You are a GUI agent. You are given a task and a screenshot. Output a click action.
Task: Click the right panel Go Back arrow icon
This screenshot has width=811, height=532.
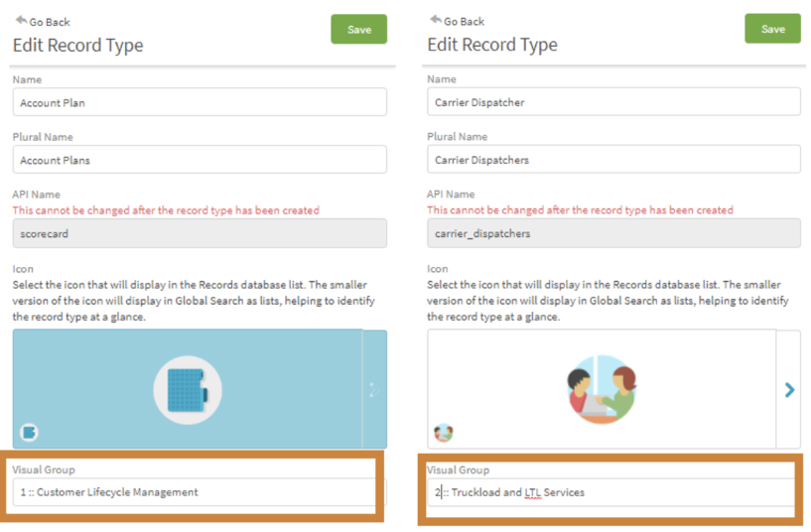(436, 20)
